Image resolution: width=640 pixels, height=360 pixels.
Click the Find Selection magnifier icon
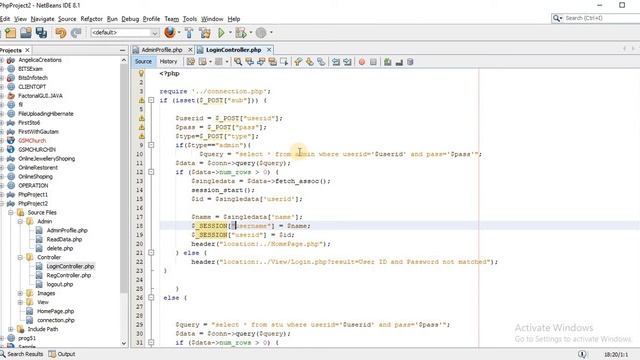click(238, 62)
